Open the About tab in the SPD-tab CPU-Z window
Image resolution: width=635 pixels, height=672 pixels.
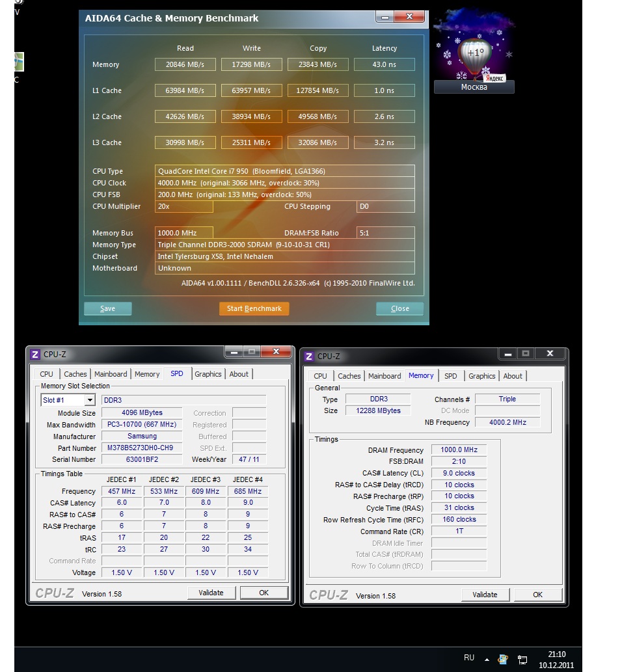(x=239, y=374)
